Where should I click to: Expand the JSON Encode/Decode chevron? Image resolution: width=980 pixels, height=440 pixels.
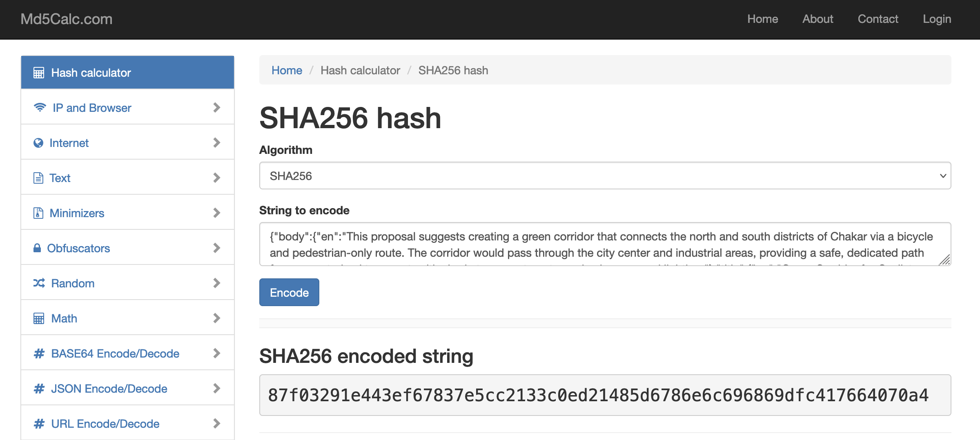217,389
